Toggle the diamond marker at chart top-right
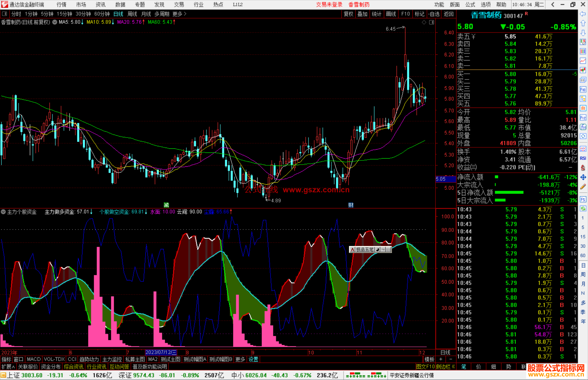This screenshot has width=588, height=380. (x=424, y=22)
